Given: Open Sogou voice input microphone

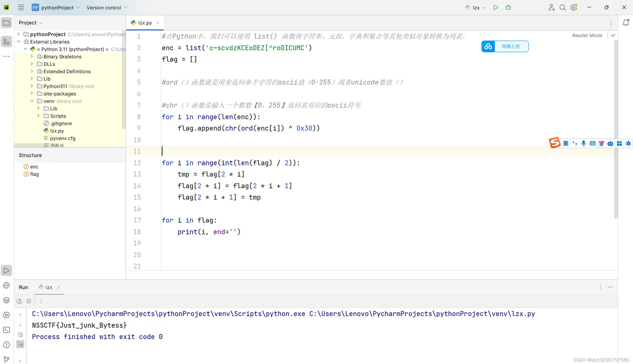Looking at the screenshot, I should coord(584,143).
